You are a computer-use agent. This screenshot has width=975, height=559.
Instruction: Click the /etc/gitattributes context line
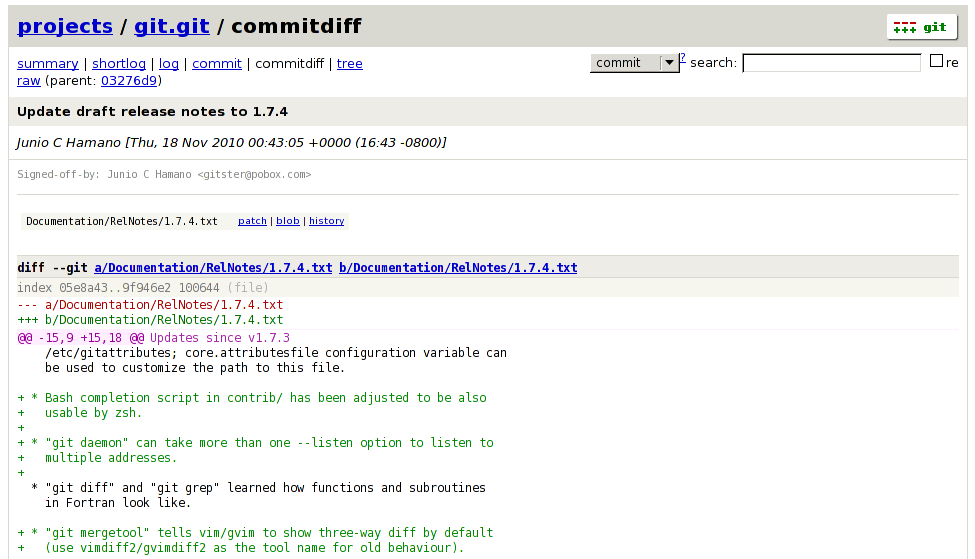tap(275, 353)
